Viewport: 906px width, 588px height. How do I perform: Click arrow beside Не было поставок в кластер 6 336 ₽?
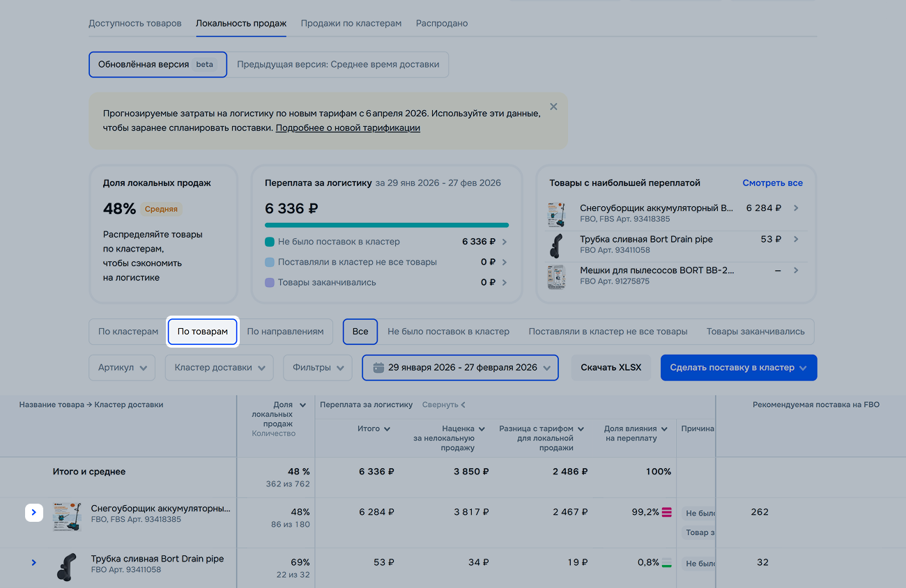pos(504,242)
